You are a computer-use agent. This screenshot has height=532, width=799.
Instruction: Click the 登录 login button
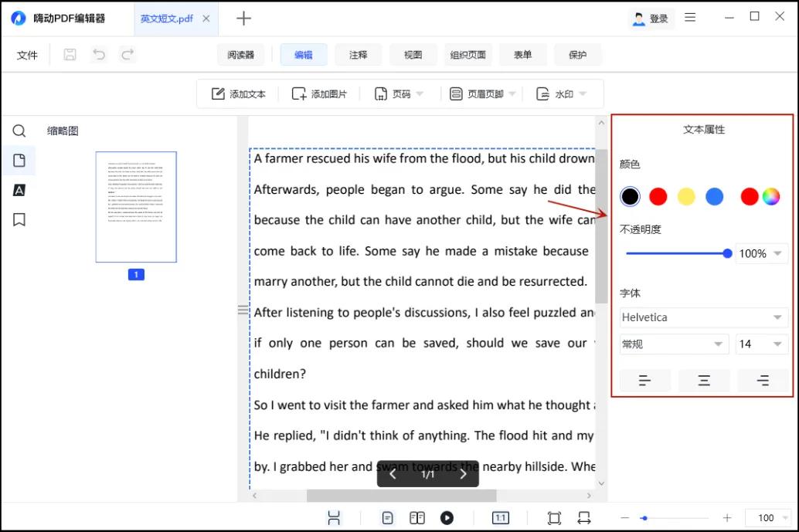[x=651, y=19]
